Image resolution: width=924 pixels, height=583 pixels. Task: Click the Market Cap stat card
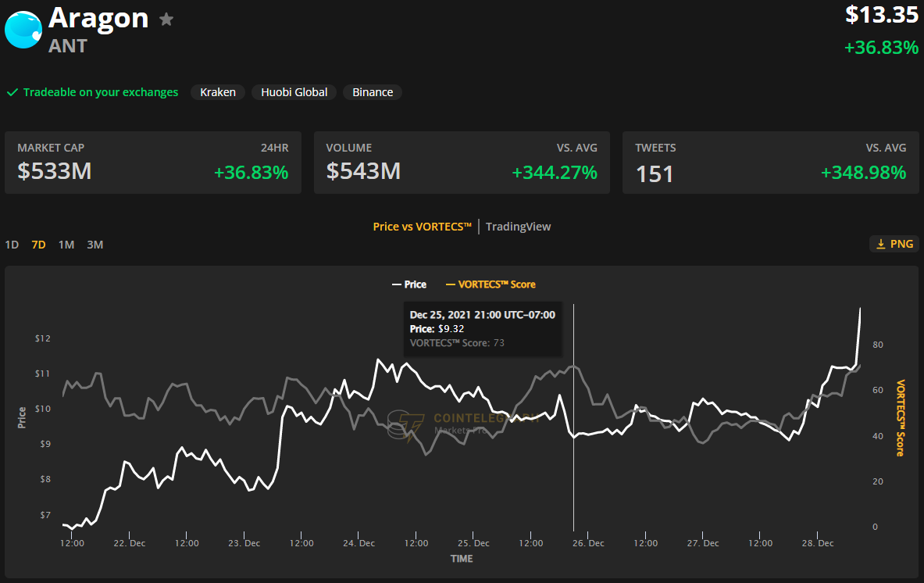click(x=153, y=163)
